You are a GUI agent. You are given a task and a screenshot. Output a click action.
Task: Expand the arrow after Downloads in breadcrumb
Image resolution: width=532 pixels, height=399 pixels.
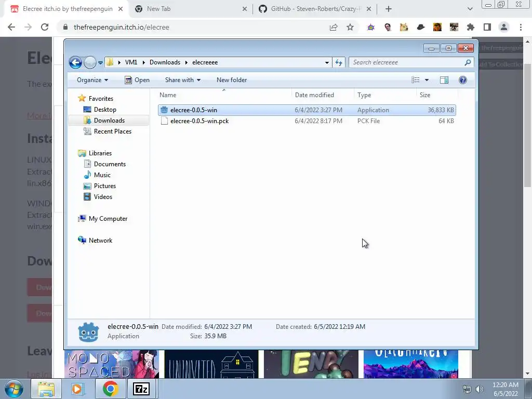[187, 62]
